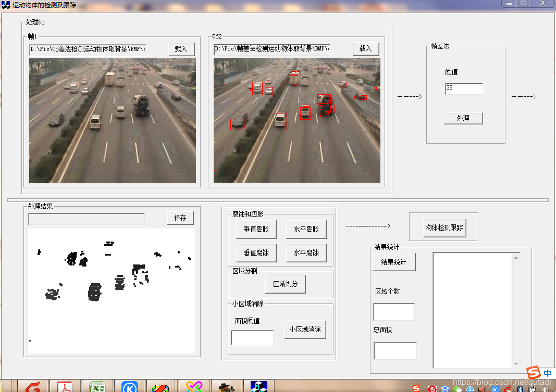The width and height of the screenshot is (556, 392).
Task: Click the 保存 save button
Action: 180,218
